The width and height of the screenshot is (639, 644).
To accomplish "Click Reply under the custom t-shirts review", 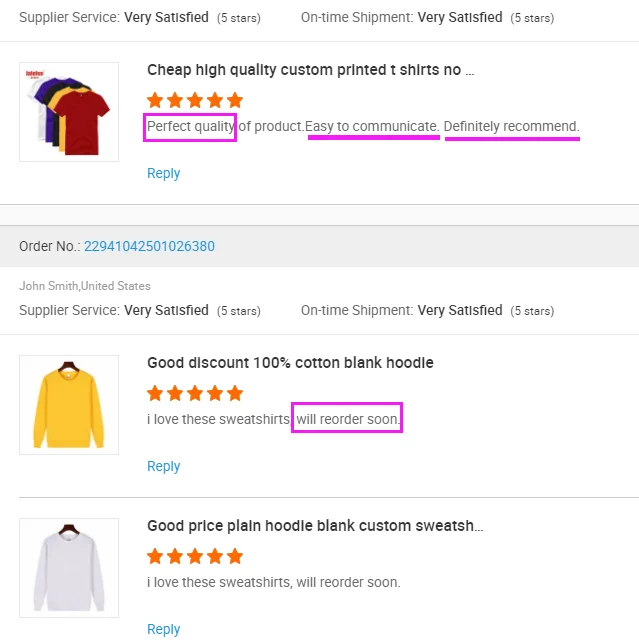I will coord(163,173).
